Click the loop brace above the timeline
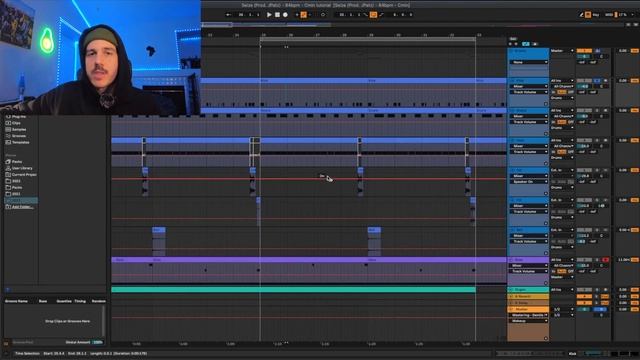640x360 pixels. tap(368, 40)
